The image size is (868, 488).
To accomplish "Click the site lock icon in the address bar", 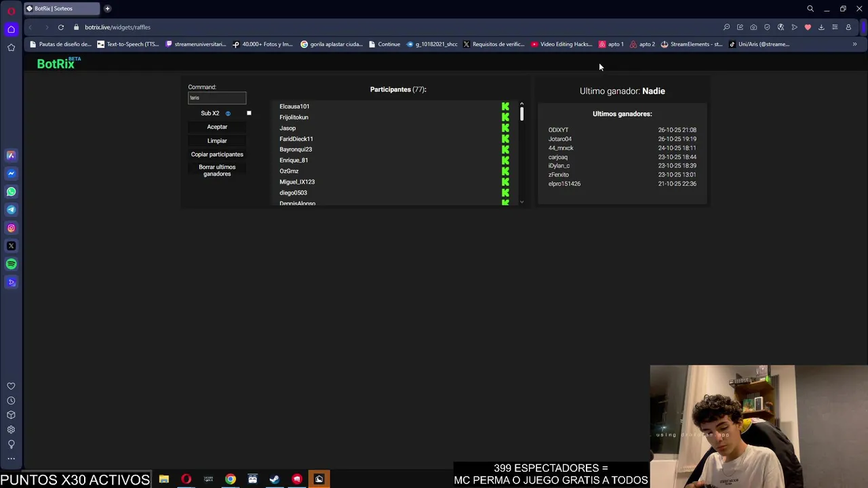I will coord(76,27).
